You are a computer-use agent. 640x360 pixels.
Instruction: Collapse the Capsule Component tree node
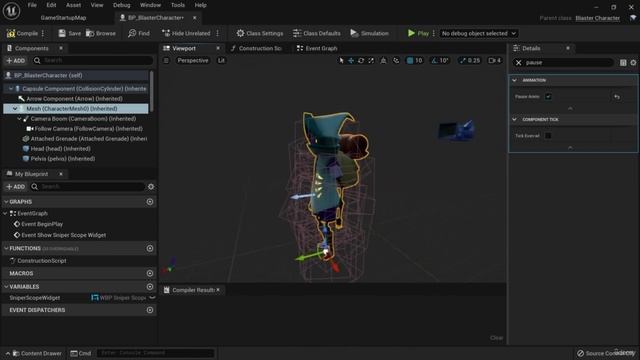point(11,89)
